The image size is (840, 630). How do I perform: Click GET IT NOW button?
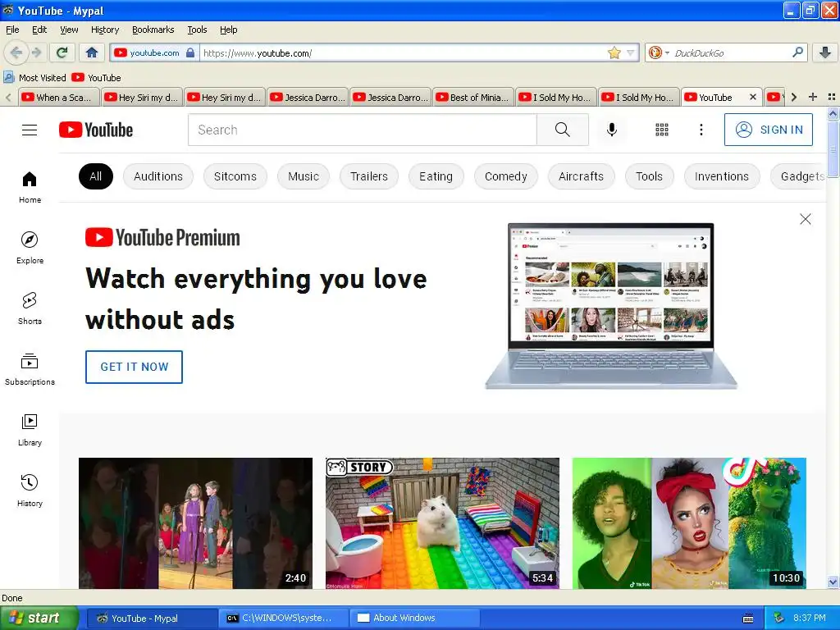pos(134,367)
